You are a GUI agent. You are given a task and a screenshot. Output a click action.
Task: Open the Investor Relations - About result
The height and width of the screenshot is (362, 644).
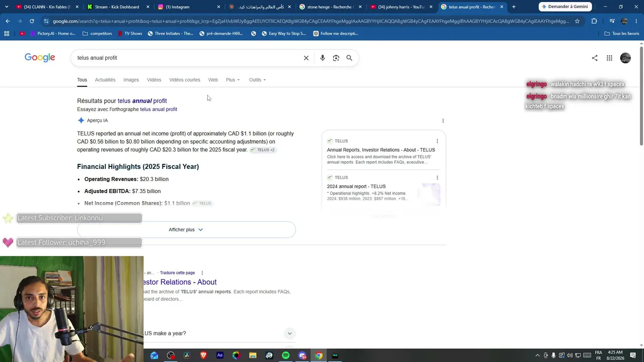(180, 282)
